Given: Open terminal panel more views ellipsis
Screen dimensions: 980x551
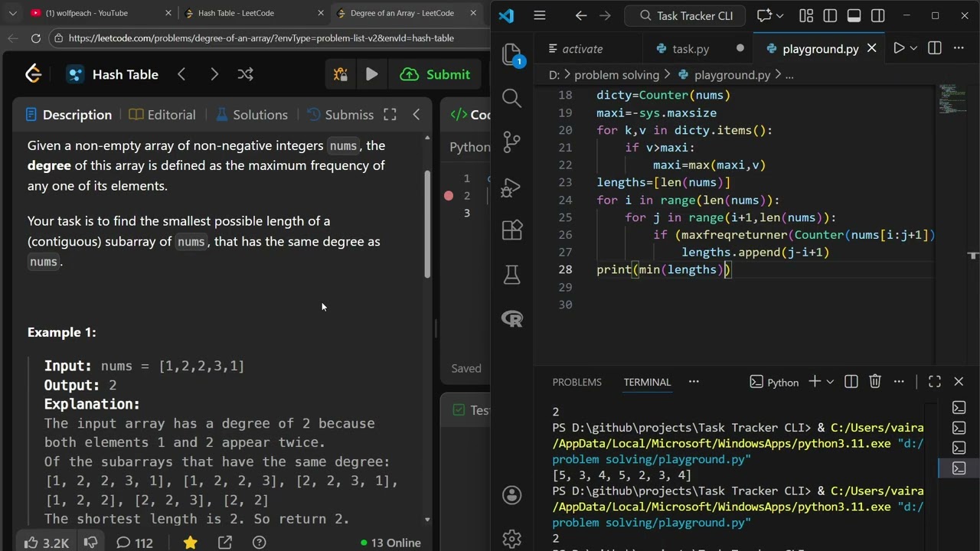Looking at the screenshot, I should click(694, 381).
